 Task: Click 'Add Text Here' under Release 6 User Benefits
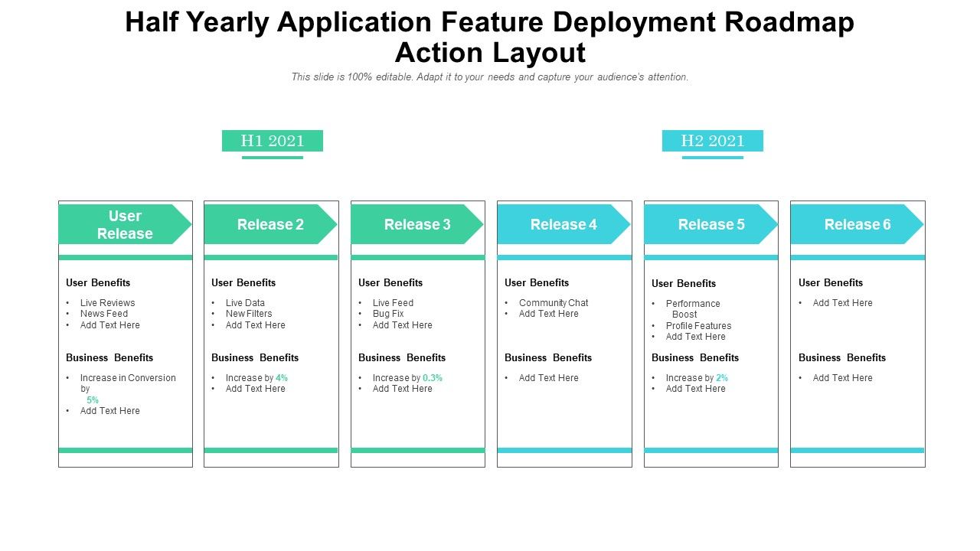843,303
